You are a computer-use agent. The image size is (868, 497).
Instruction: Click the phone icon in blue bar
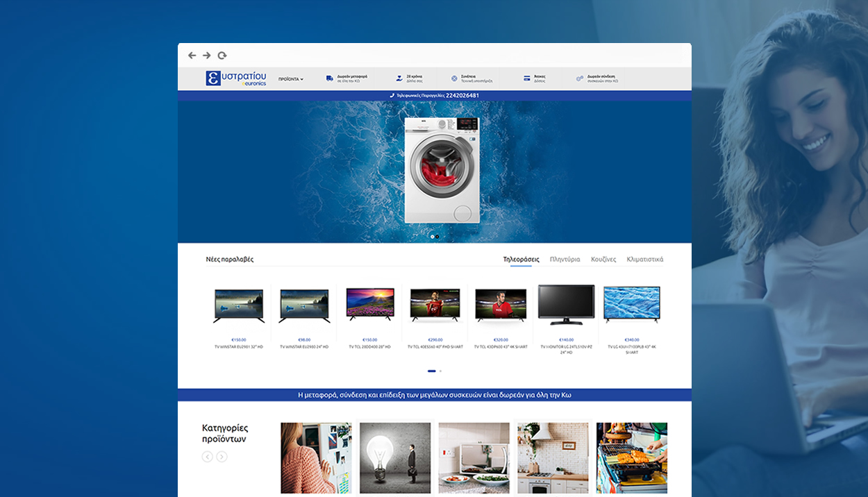coord(392,95)
